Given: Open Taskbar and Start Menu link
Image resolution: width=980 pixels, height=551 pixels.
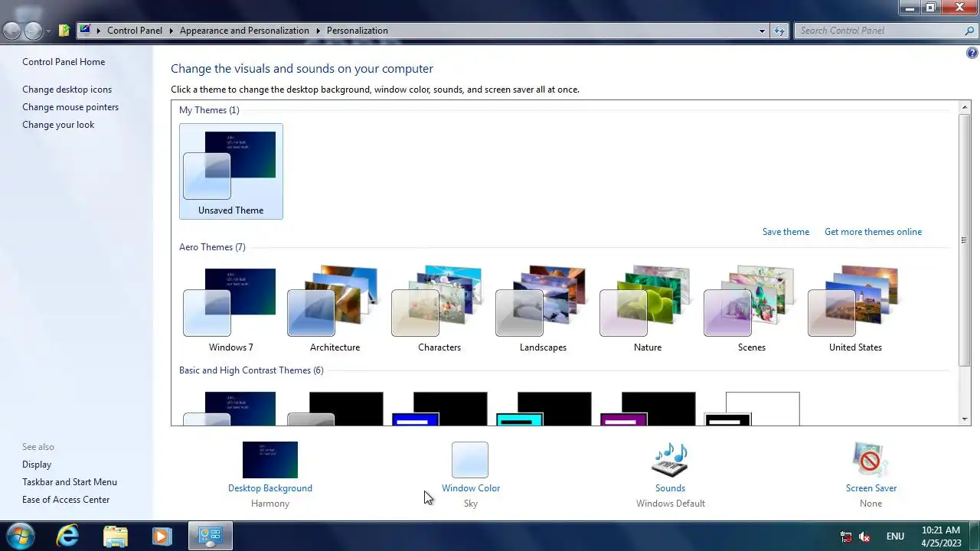Looking at the screenshot, I should point(70,482).
